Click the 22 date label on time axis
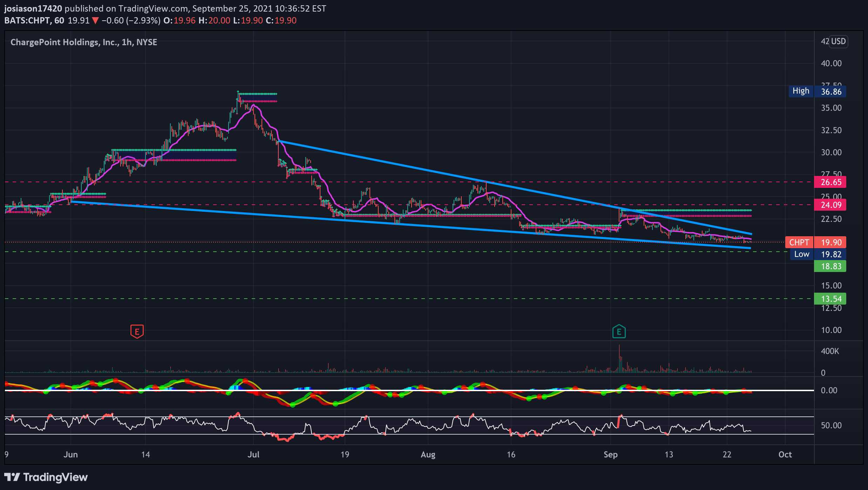 [727, 455]
